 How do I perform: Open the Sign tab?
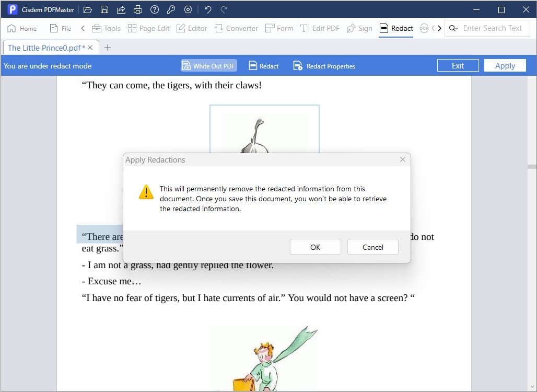click(359, 28)
